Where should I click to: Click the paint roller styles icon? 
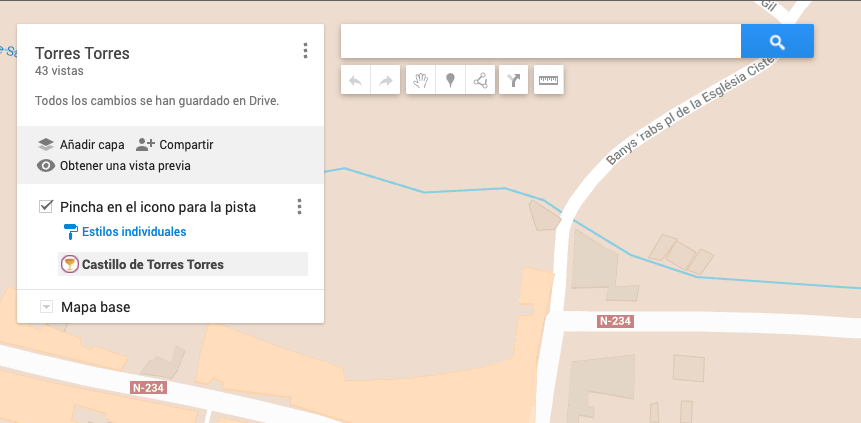pyautogui.click(x=70, y=231)
